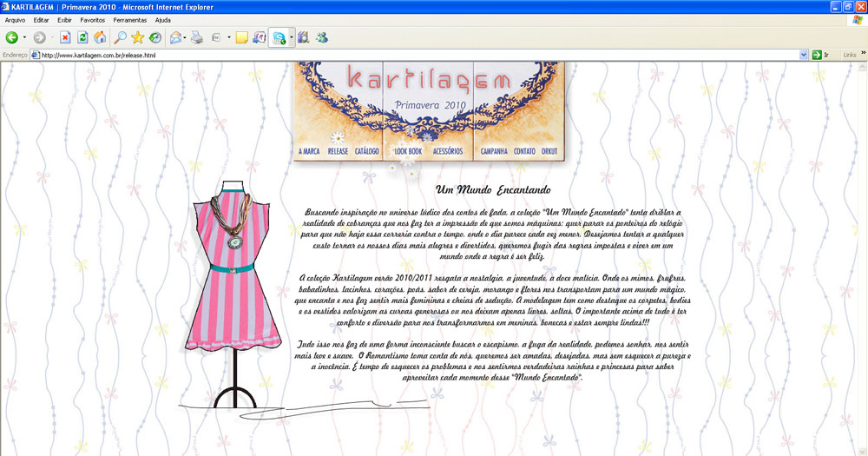
Task: Open the Back button history dropdown
Action: (x=24, y=37)
